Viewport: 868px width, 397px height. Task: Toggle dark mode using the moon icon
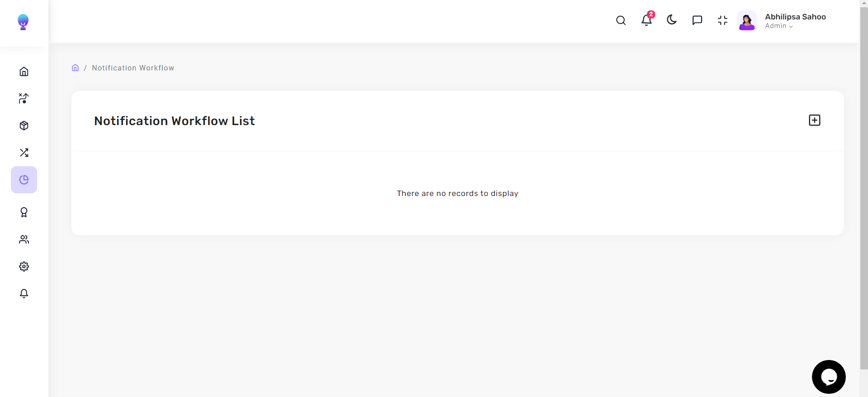(x=671, y=20)
